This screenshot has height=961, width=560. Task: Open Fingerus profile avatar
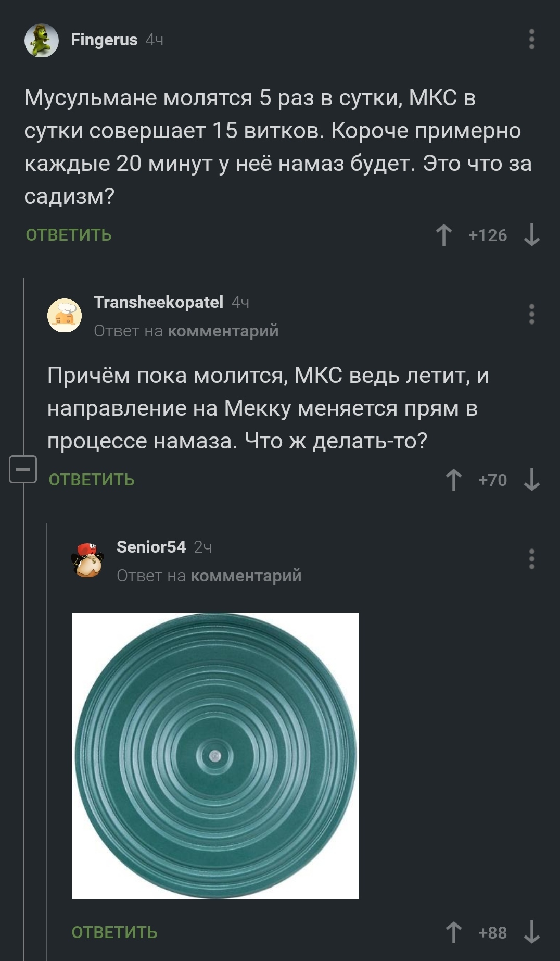pos(42,40)
